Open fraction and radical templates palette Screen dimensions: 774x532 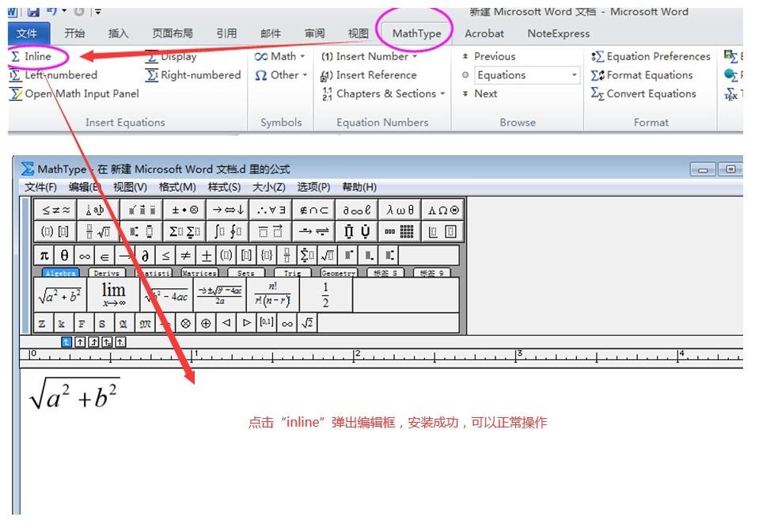(x=98, y=231)
